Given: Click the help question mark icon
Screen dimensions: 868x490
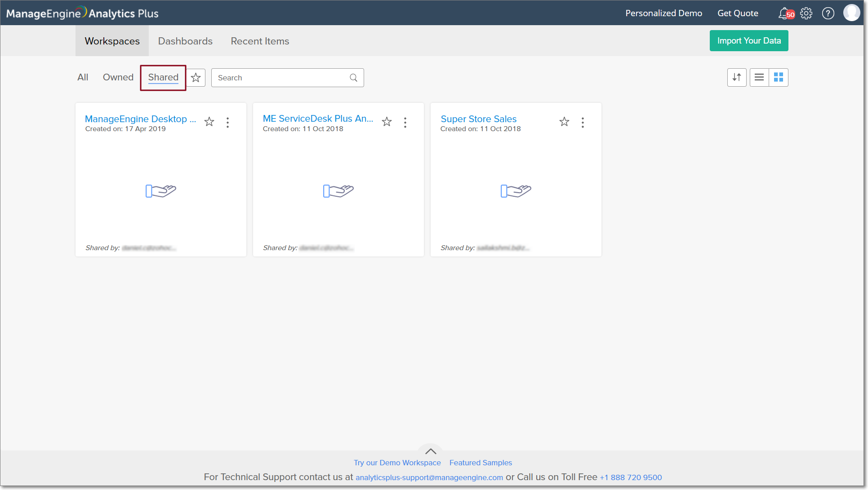Looking at the screenshot, I should 828,13.
